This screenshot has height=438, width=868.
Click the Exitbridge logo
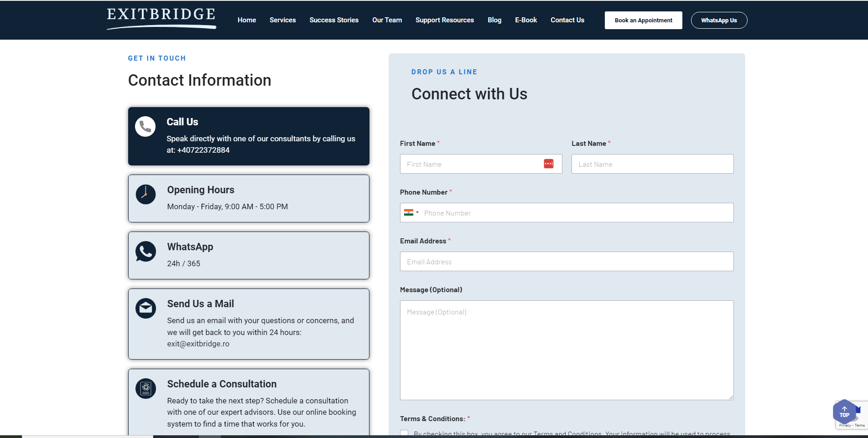(161, 18)
